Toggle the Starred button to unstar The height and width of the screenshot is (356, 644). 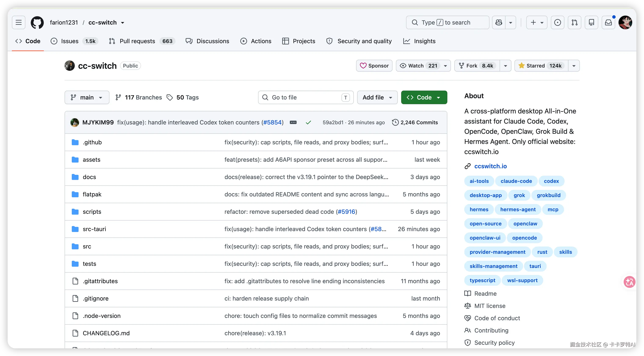541,66
